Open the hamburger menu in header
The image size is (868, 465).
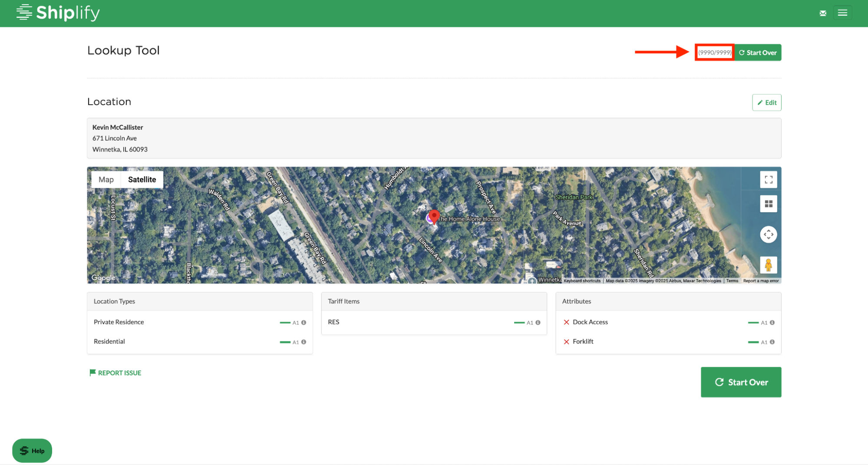pos(842,13)
